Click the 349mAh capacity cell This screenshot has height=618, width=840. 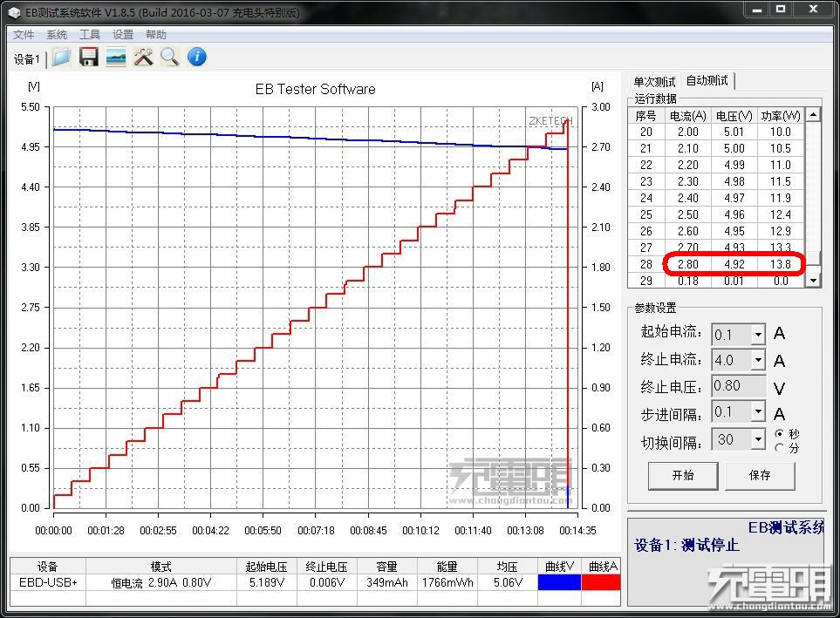[386, 582]
